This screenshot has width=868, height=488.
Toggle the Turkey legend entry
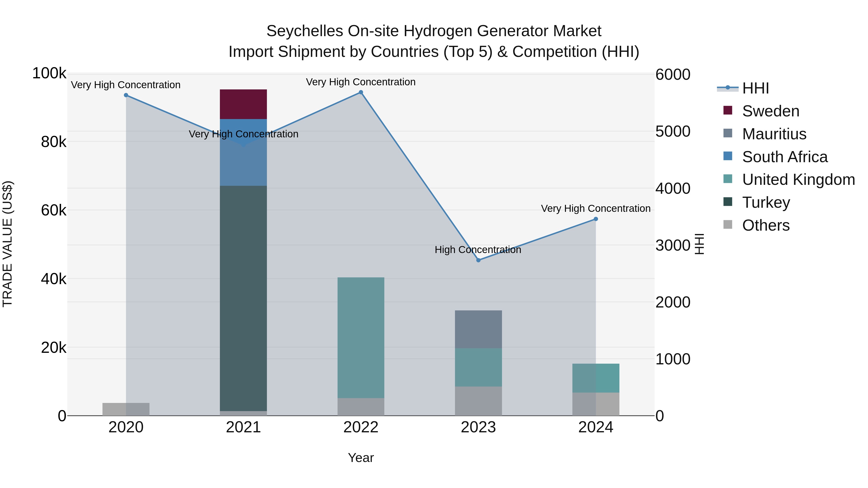tap(757, 202)
